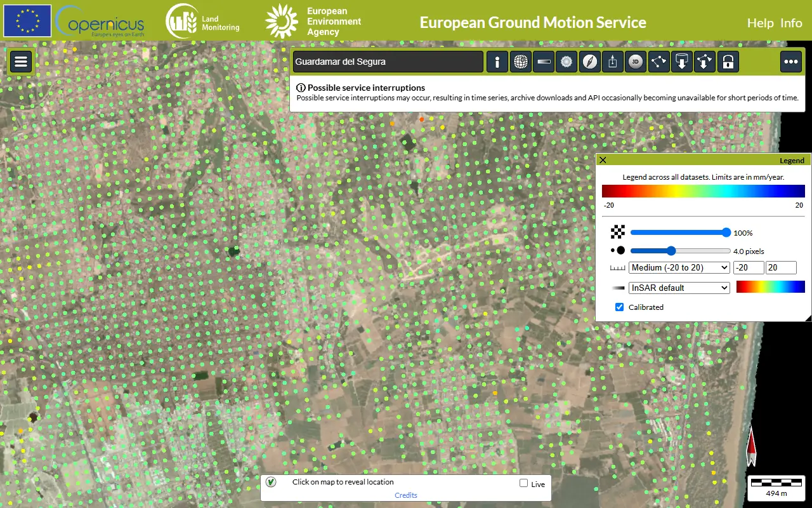Click 'Click on map to reveal location' text

(x=343, y=482)
